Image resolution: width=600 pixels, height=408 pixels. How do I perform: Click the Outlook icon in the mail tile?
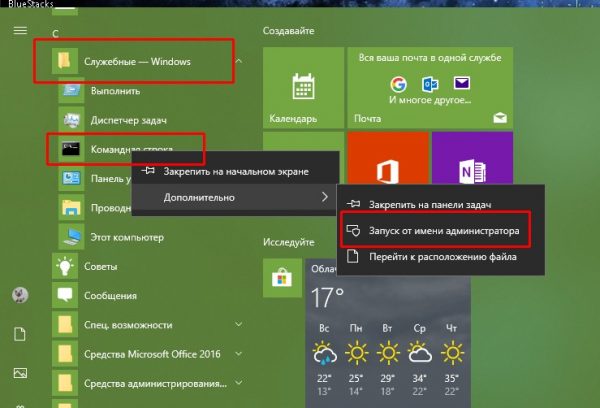tap(430, 84)
